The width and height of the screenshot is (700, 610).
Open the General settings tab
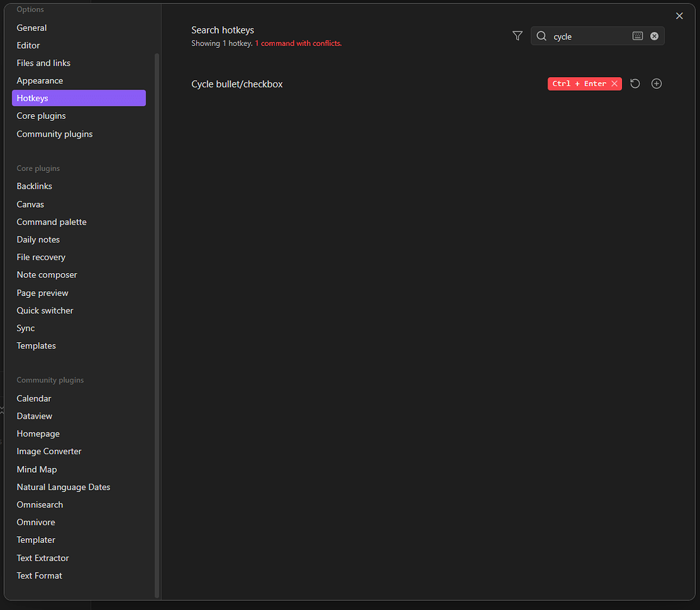click(32, 28)
